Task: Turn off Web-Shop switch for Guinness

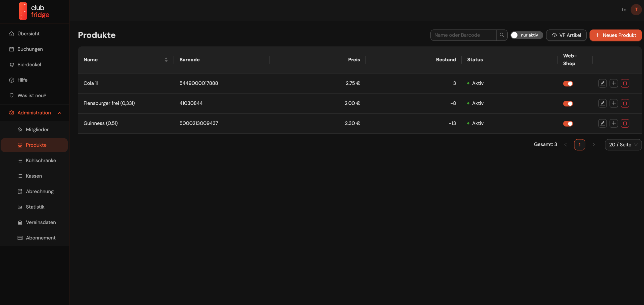Action: click(x=568, y=124)
